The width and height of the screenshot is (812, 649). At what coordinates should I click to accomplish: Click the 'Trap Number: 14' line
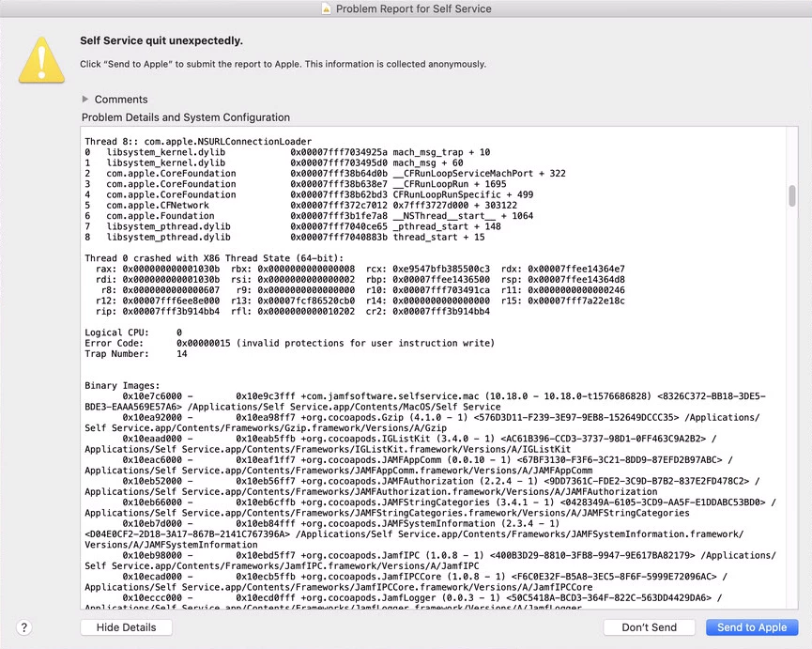(x=136, y=354)
